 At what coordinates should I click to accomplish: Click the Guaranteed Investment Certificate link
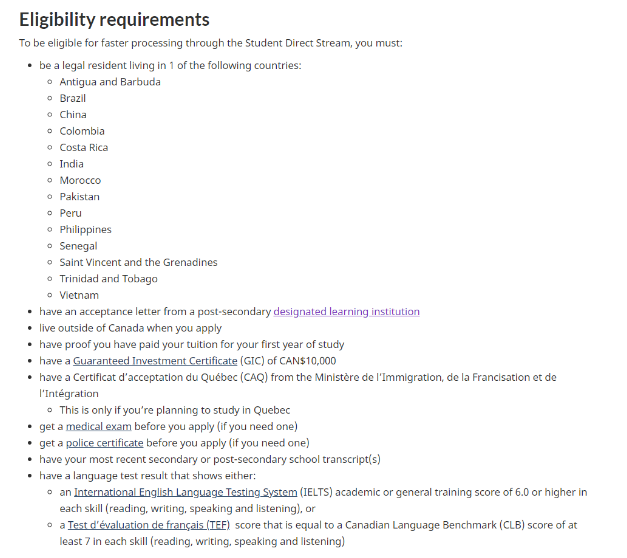tap(154, 361)
